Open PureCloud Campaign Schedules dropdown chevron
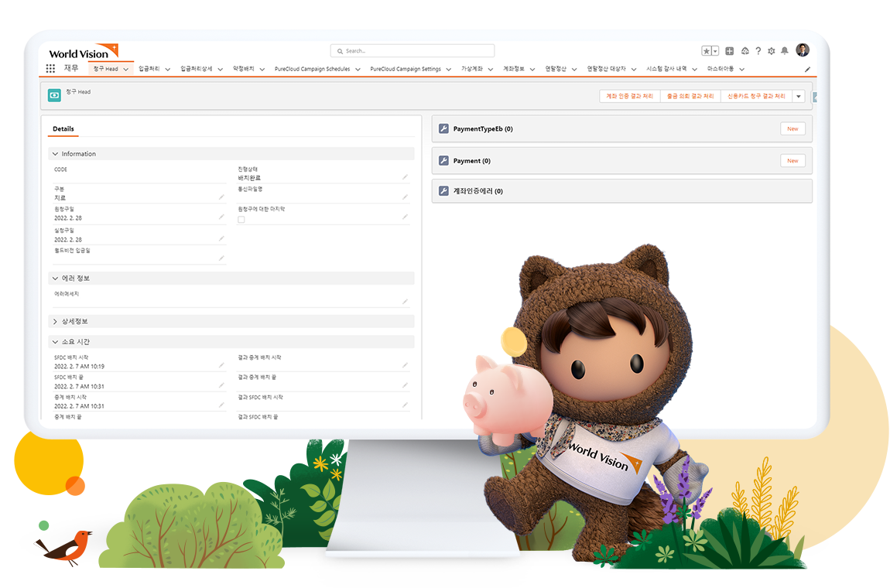The width and height of the screenshot is (890, 588). point(358,69)
